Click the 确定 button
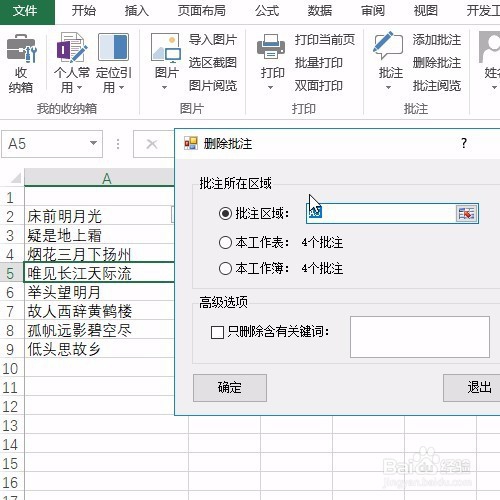This screenshot has width=500, height=500. click(230, 388)
